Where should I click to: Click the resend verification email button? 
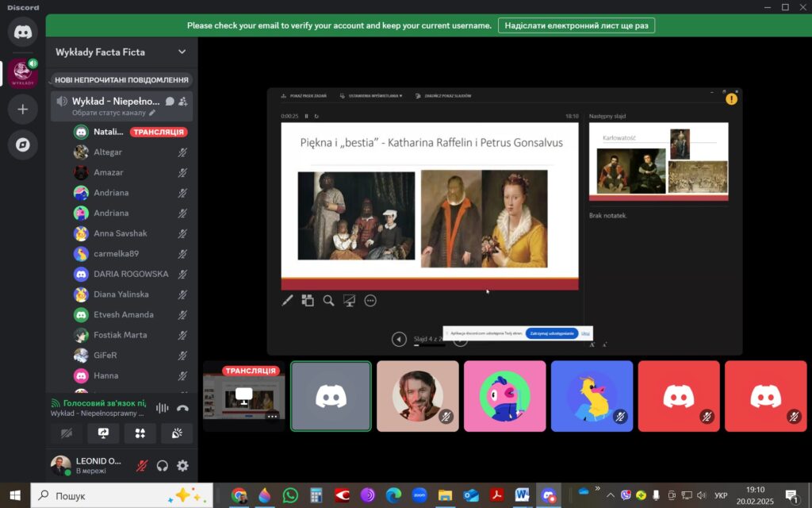(x=576, y=25)
